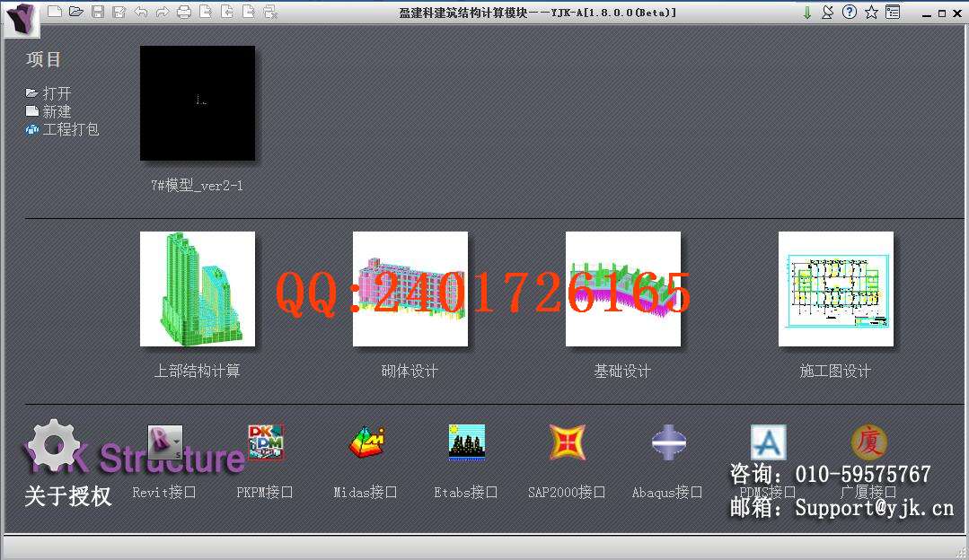
Task: Click the satellite dish icon
Action: 828,13
